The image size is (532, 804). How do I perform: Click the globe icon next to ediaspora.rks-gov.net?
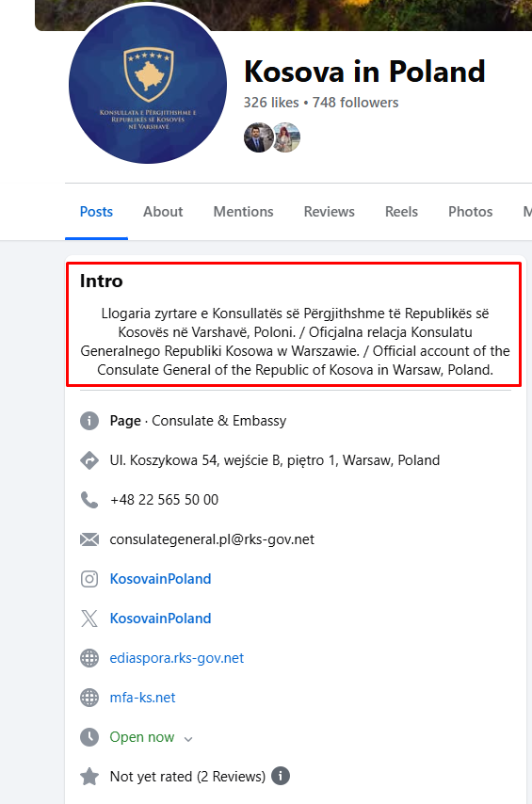89,658
